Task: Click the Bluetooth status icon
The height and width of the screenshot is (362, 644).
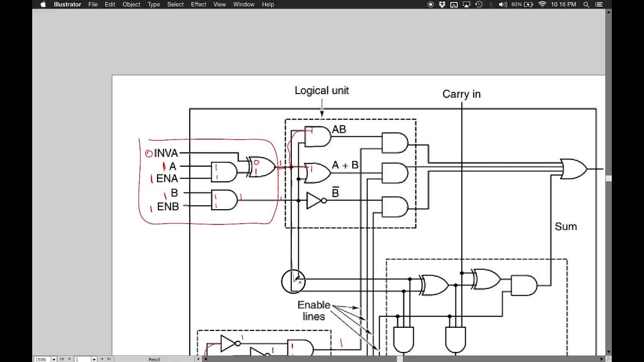Action: pyautogui.click(x=491, y=5)
